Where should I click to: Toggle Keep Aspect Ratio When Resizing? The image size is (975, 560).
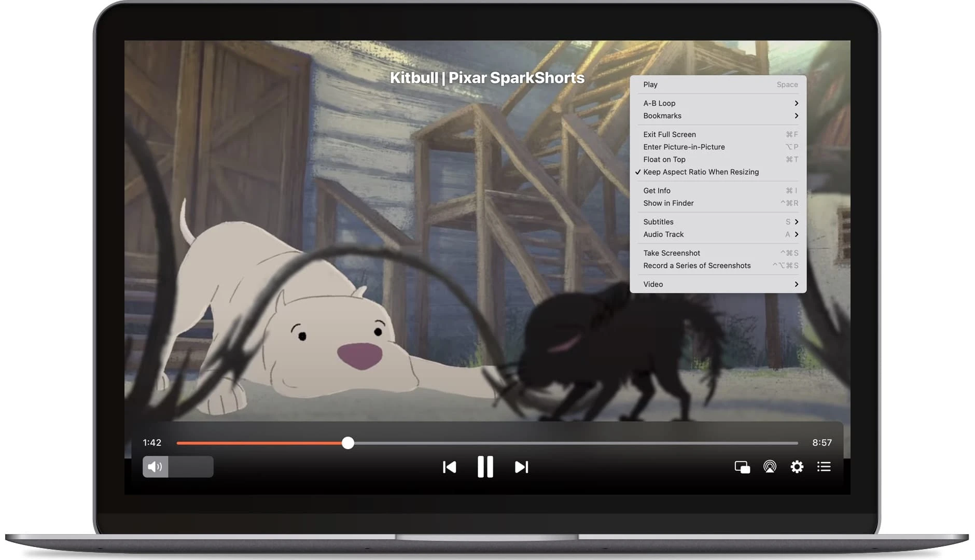701,172
